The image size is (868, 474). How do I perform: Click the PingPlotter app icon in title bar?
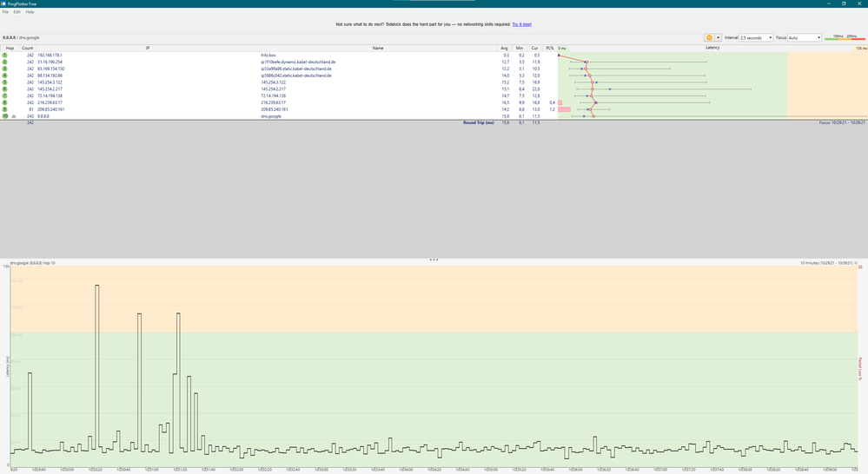[x=3, y=3]
